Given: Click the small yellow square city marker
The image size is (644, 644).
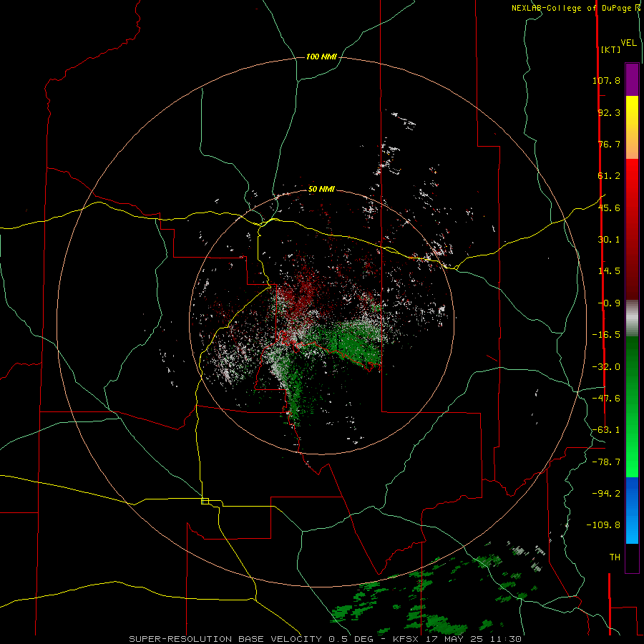Looking at the screenshot, I should tap(205, 501).
